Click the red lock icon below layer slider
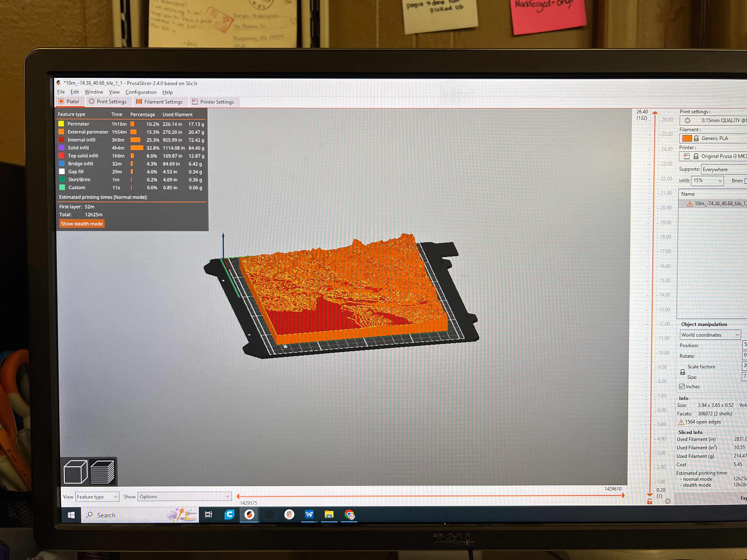The width and height of the screenshot is (747, 560). [x=649, y=502]
